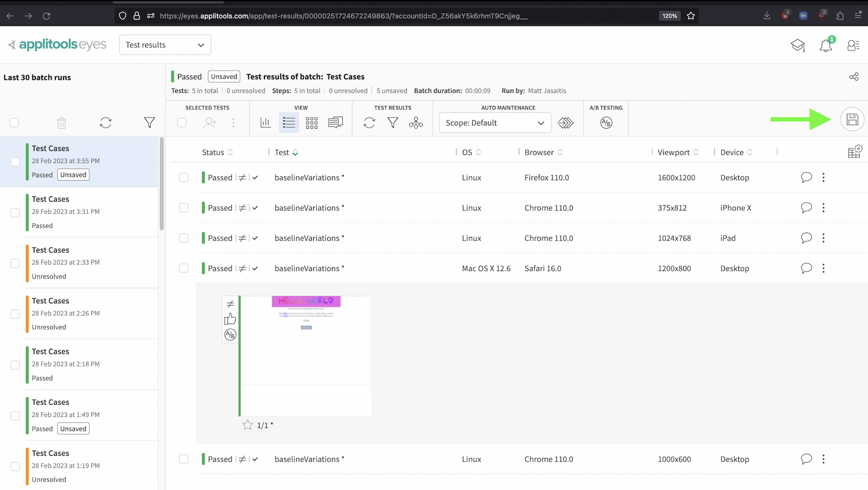The height and width of the screenshot is (490, 868).
Task: Click the batch list scrollbar
Action: [161, 184]
